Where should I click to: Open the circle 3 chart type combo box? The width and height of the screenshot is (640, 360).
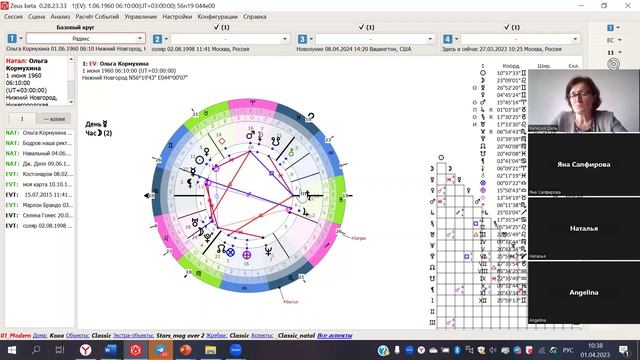pos(375,39)
